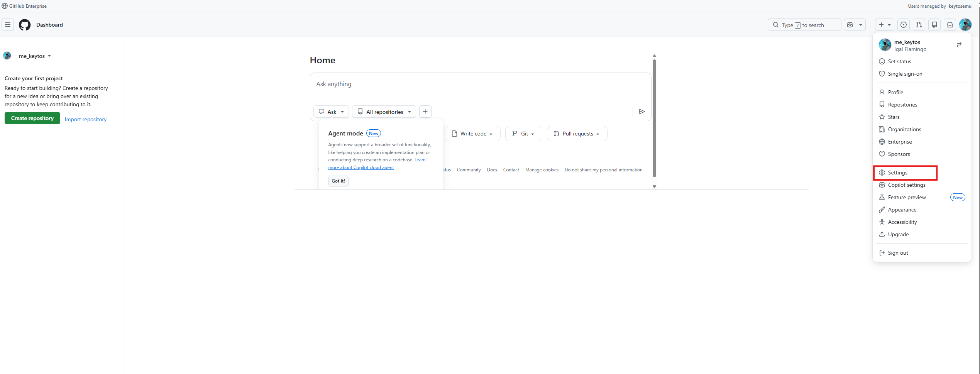Open Settings from the account menu
Viewport: 980px width, 374px height.
pos(898,173)
